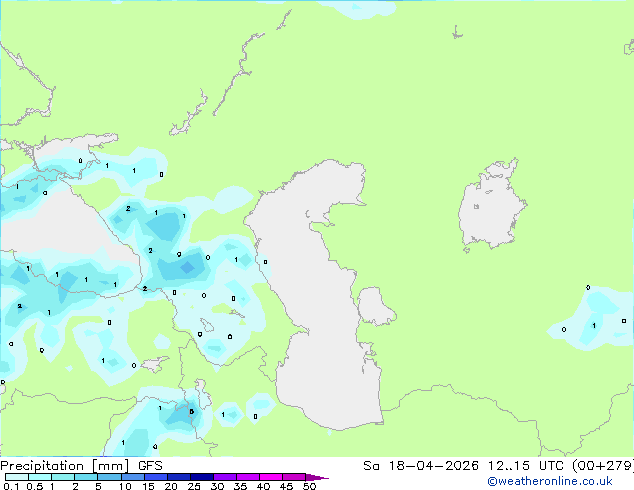Click the legend value label '35'
The image size is (634, 490).
tap(240, 486)
